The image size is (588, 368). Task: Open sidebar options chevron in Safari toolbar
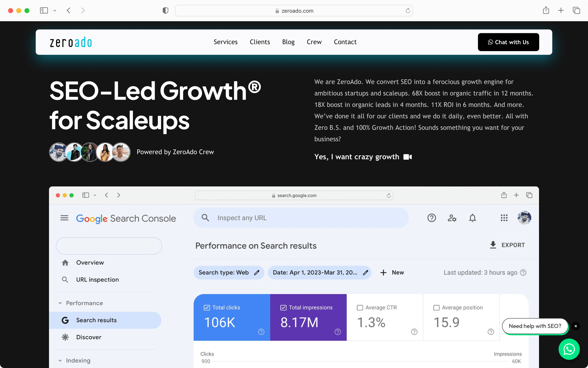[55, 10]
